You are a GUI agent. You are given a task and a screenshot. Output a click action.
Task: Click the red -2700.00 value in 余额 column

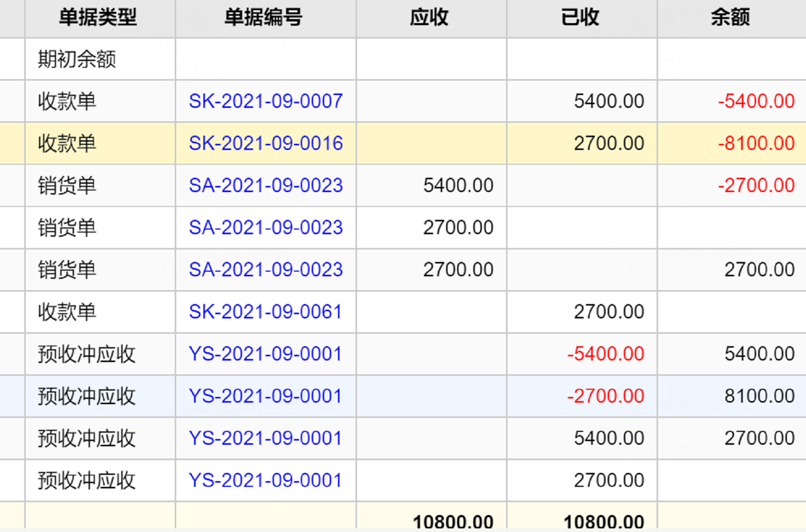756,185
